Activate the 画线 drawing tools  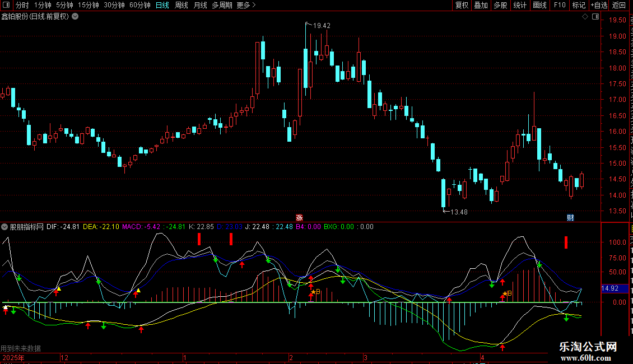click(x=540, y=5)
